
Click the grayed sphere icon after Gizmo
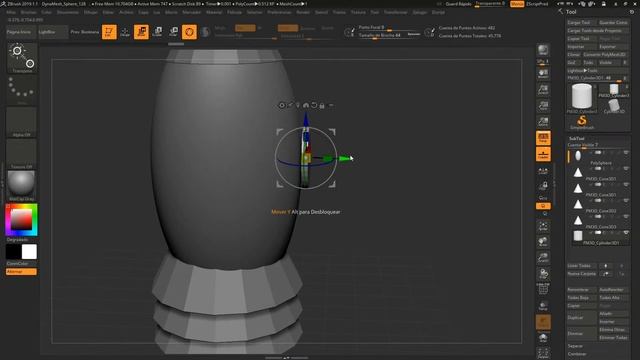pos(206,32)
